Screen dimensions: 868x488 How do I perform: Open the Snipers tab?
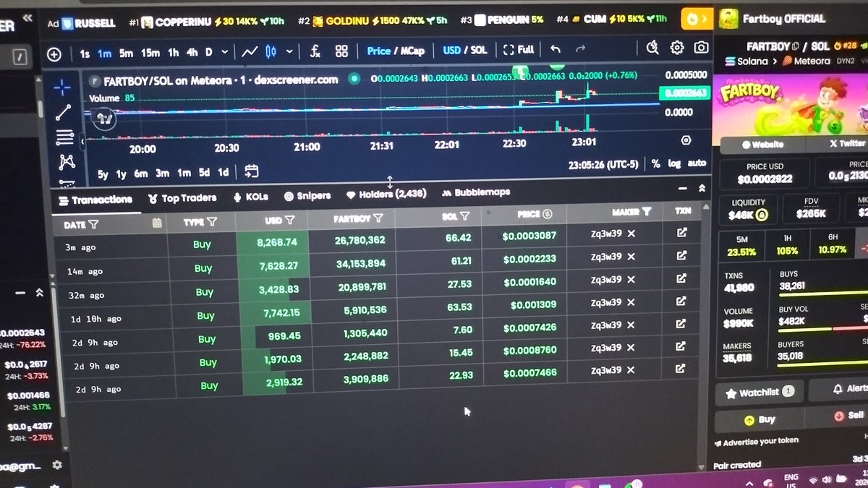point(307,196)
